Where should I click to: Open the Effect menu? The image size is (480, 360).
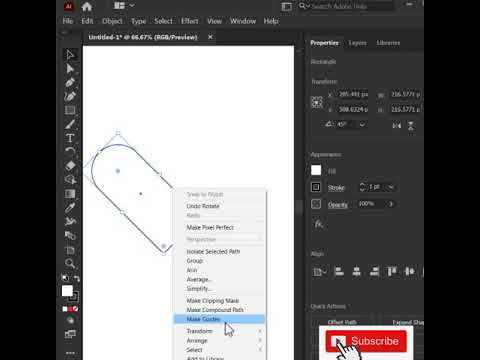(x=190, y=21)
